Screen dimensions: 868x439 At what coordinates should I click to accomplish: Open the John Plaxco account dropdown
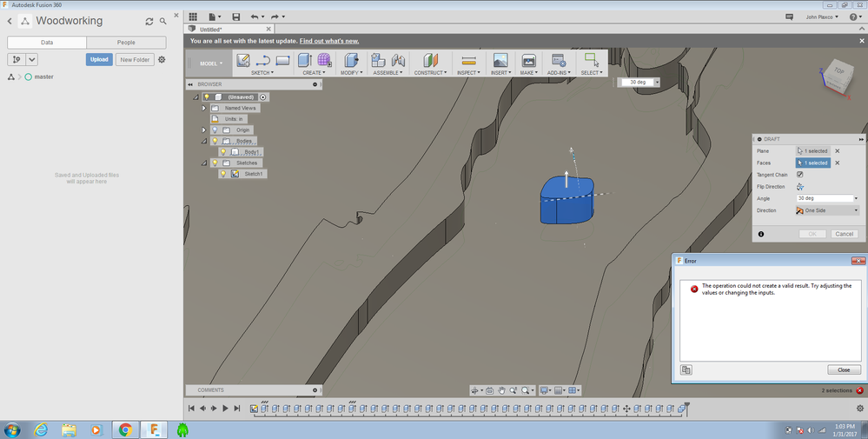[x=822, y=17]
